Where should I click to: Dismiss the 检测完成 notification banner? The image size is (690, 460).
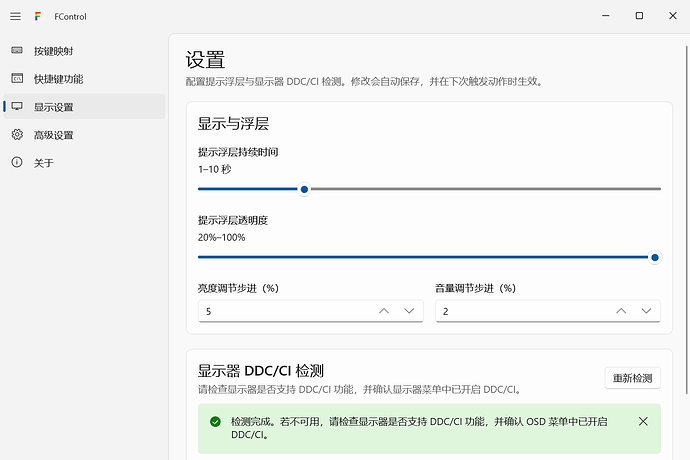[643, 421]
